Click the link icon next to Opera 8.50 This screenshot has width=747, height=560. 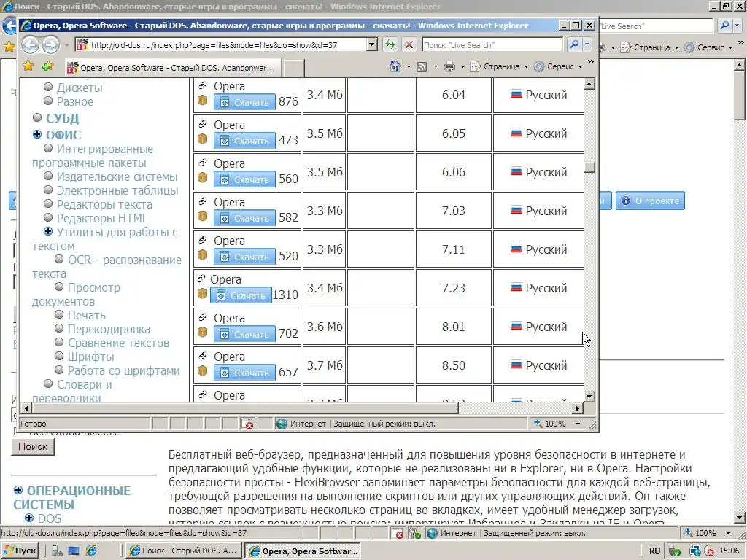coord(203,356)
